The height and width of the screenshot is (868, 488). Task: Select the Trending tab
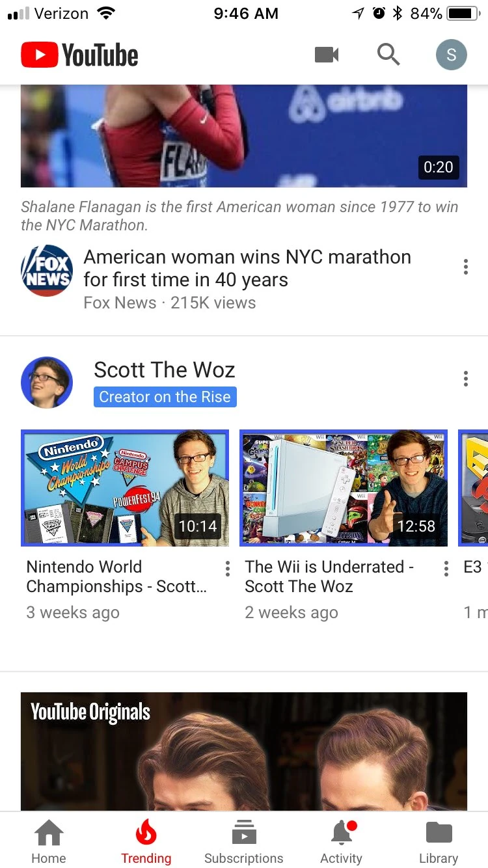tap(146, 841)
